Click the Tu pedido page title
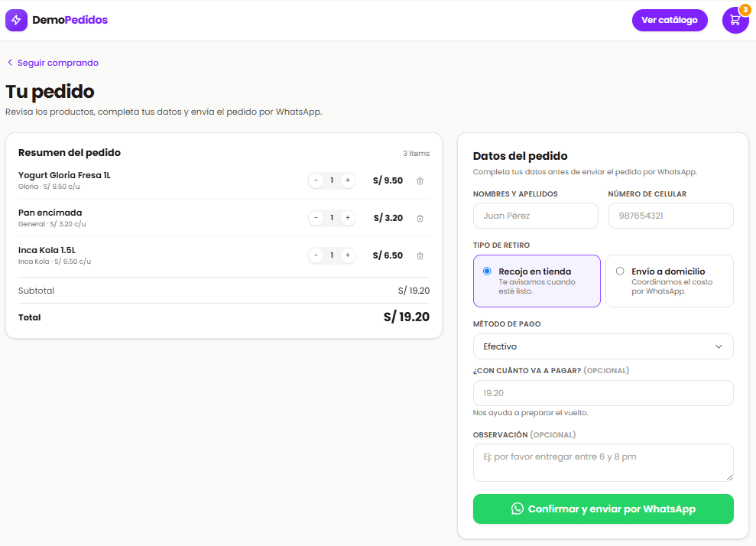Screen dimensions: 756x546 pos(50,92)
